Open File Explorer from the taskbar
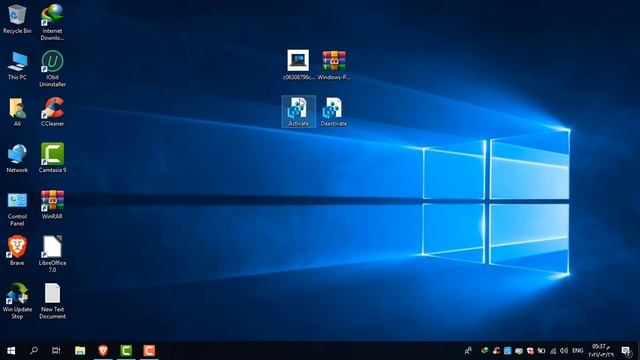 (x=80, y=351)
